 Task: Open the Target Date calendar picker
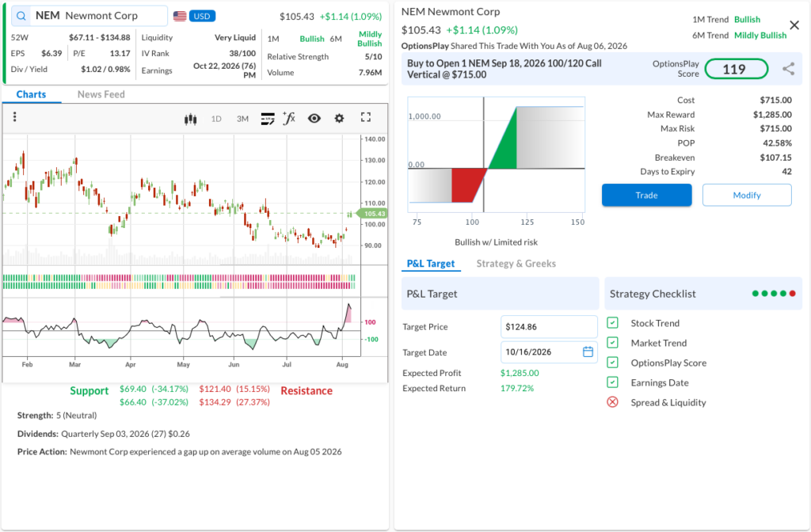point(588,351)
